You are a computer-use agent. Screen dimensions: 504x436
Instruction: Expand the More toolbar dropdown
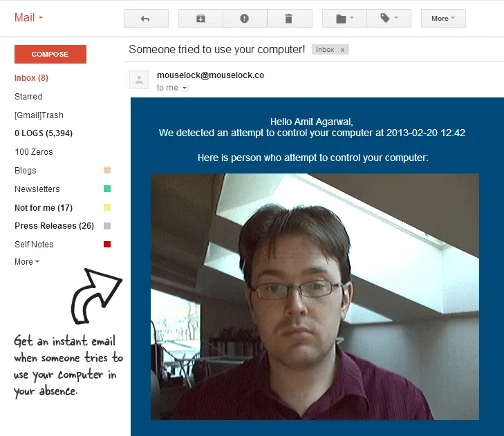pyautogui.click(x=443, y=19)
